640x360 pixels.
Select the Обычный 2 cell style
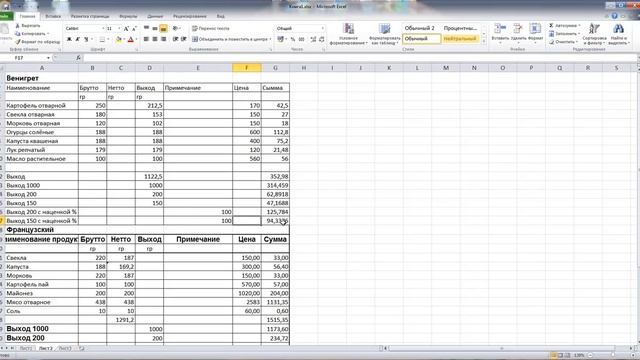tap(421, 28)
